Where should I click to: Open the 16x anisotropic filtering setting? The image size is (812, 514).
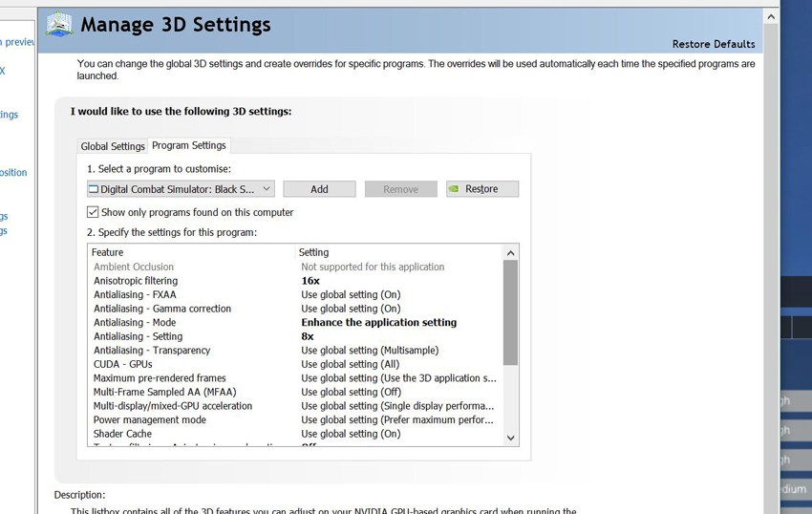(x=310, y=281)
